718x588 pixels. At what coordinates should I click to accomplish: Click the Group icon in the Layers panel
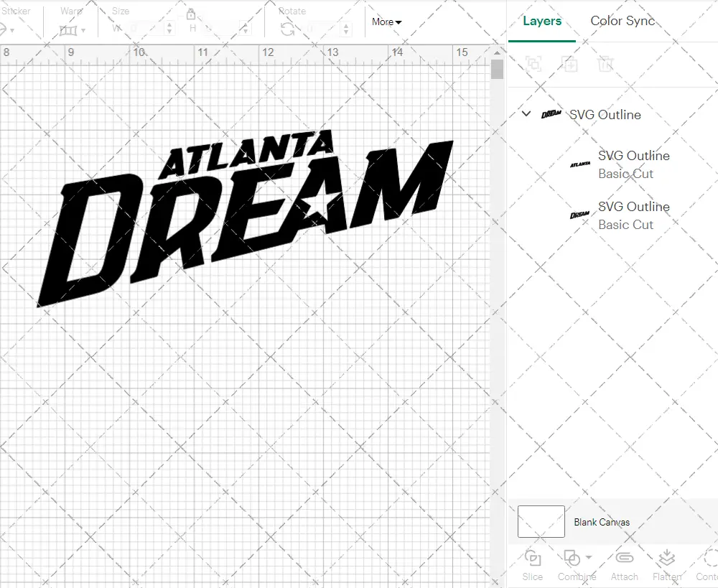[533, 64]
